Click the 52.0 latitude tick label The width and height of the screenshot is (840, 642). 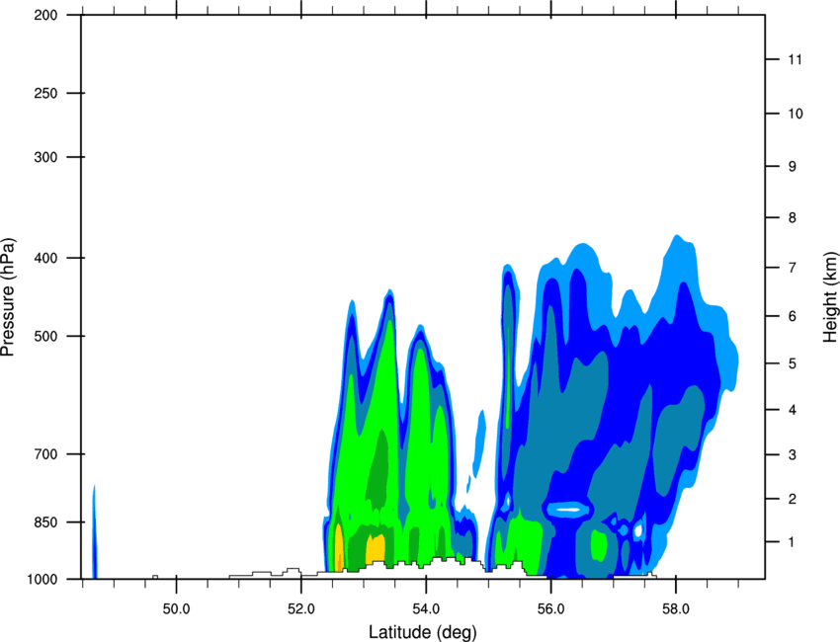[301, 609]
